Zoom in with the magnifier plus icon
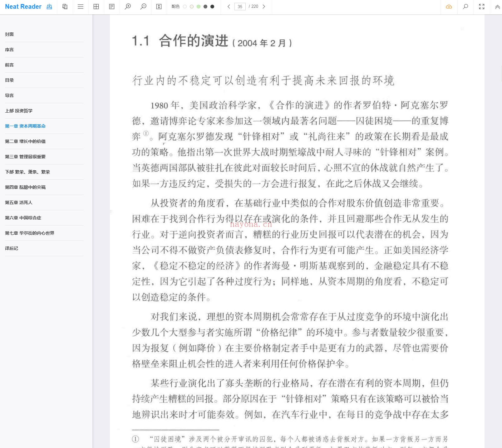This screenshot has width=502, height=448. click(128, 7)
